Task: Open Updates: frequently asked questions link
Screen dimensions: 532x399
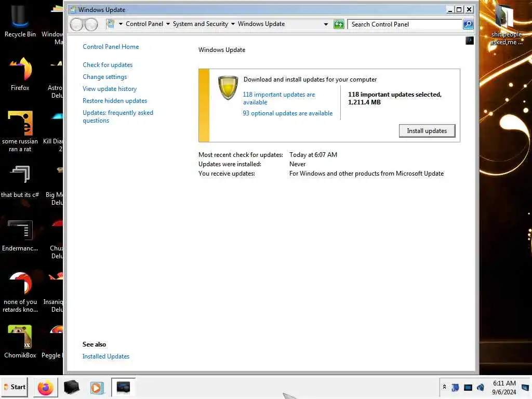Action: [x=118, y=116]
